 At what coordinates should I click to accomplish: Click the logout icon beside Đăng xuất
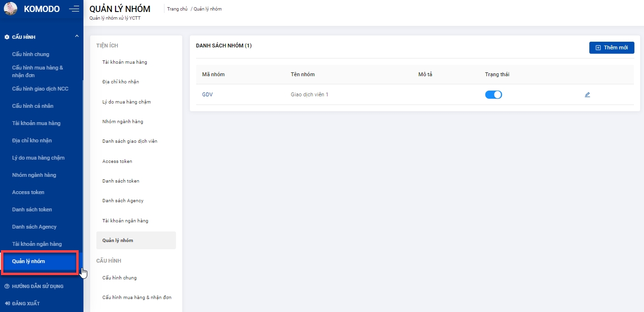coord(7,303)
